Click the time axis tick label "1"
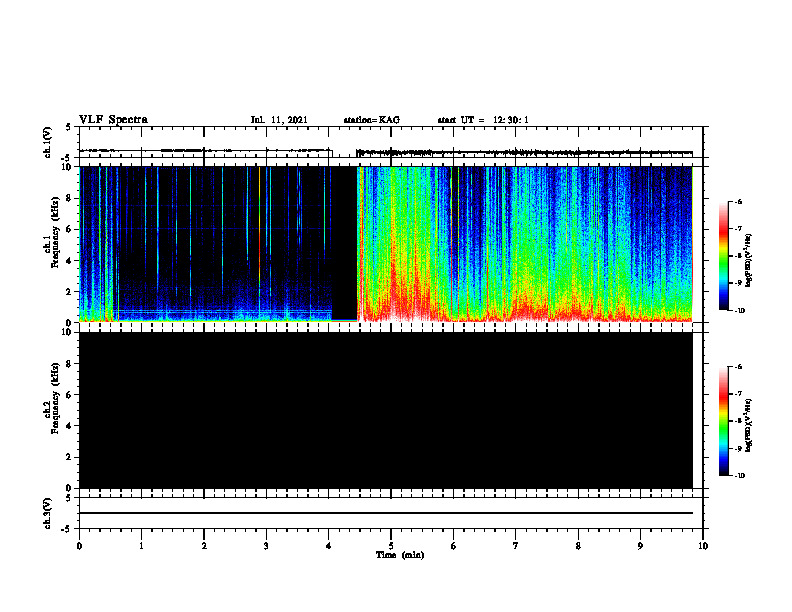 pyautogui.click(x=141, y=546)
